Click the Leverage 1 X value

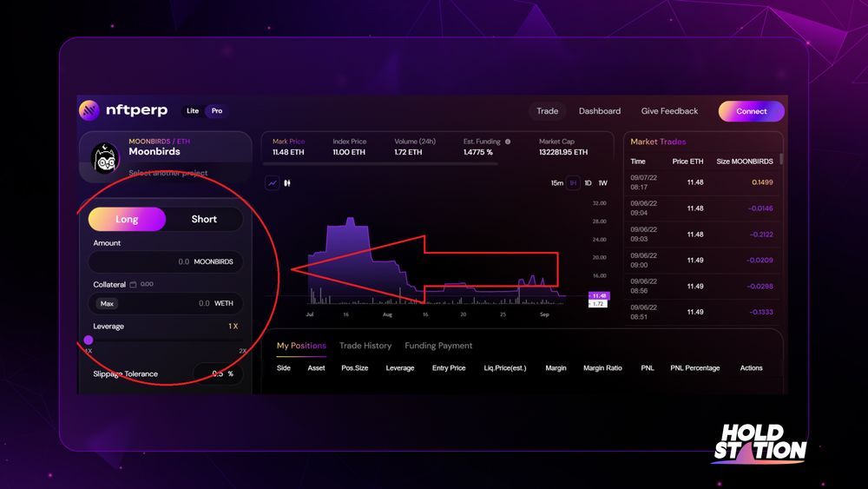click(233, 327)
